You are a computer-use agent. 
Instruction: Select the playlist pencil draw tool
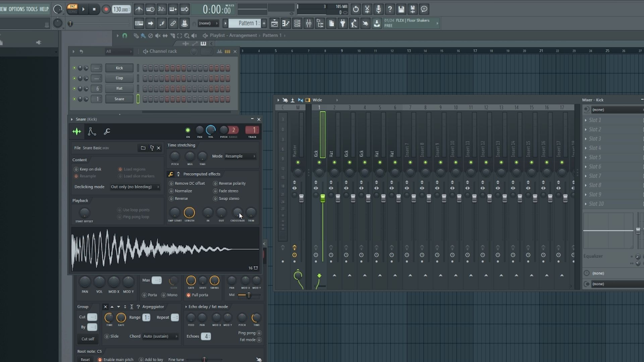(136, 35)
